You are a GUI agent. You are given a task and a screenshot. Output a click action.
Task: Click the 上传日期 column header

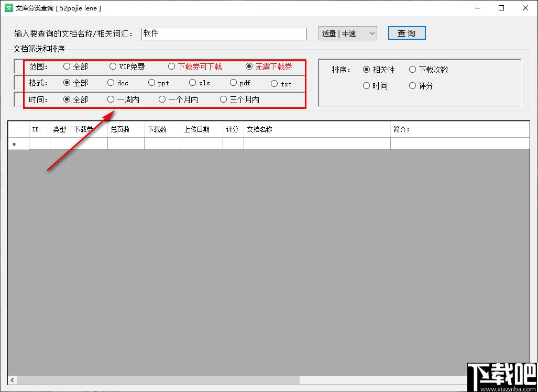point(202,129)
